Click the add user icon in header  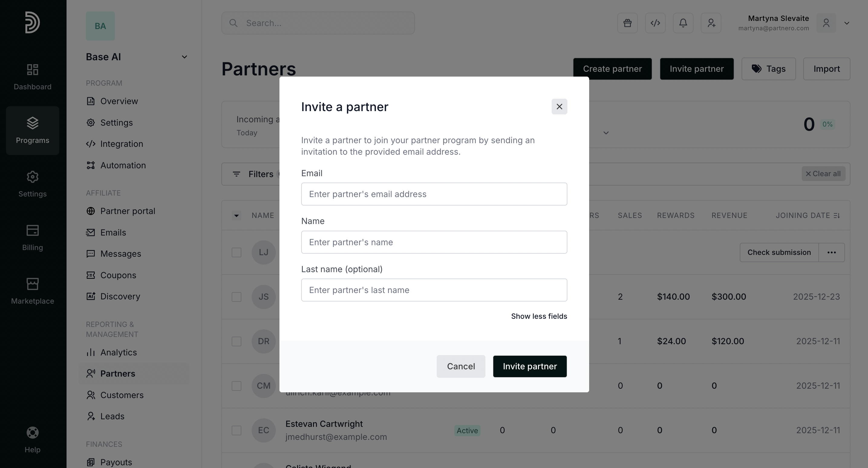[x=711, y=23]
